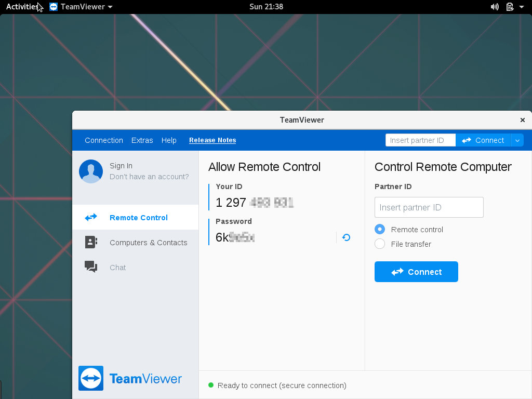Click the green ready status indicator dot
The width and height of the screenshot is (532, 399).
pos(211,385)
